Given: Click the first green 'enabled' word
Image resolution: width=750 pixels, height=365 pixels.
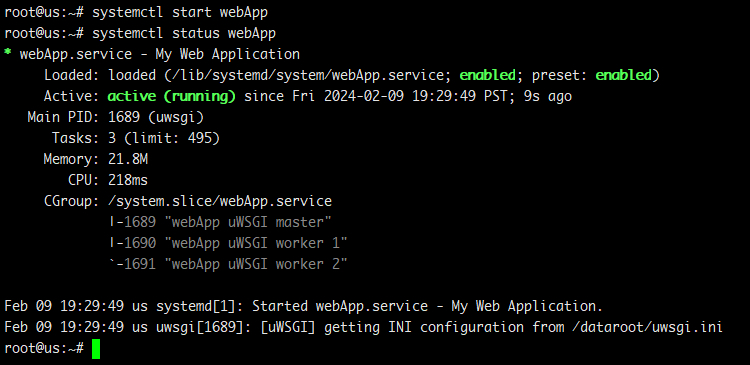Looking at the screenshot, I should pos(487,75).
